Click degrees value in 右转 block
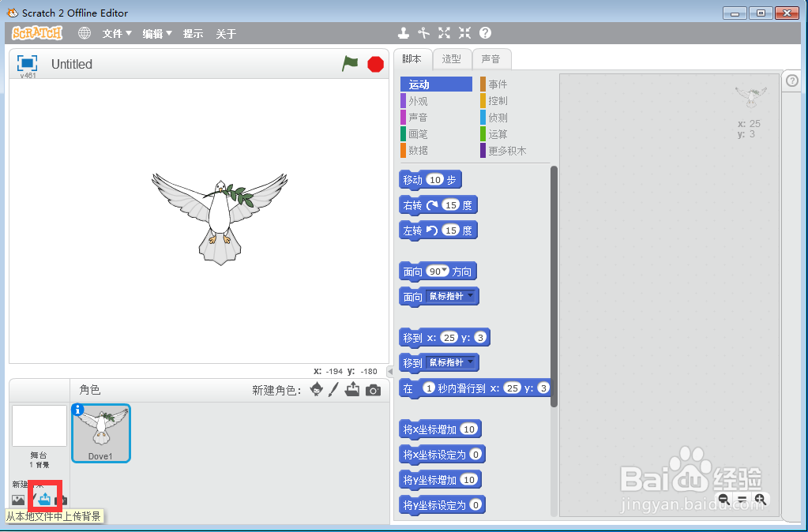The width and height of the screenshot is (808, 532). 451,205
